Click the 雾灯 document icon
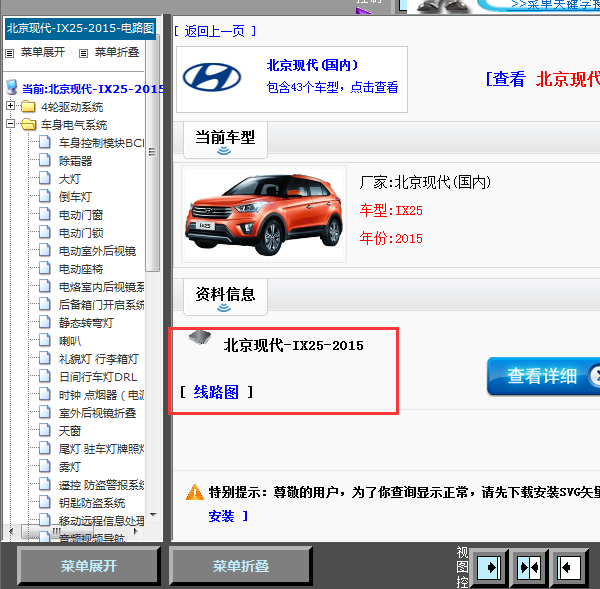This screenshot has width=600, height=589. 45,466
